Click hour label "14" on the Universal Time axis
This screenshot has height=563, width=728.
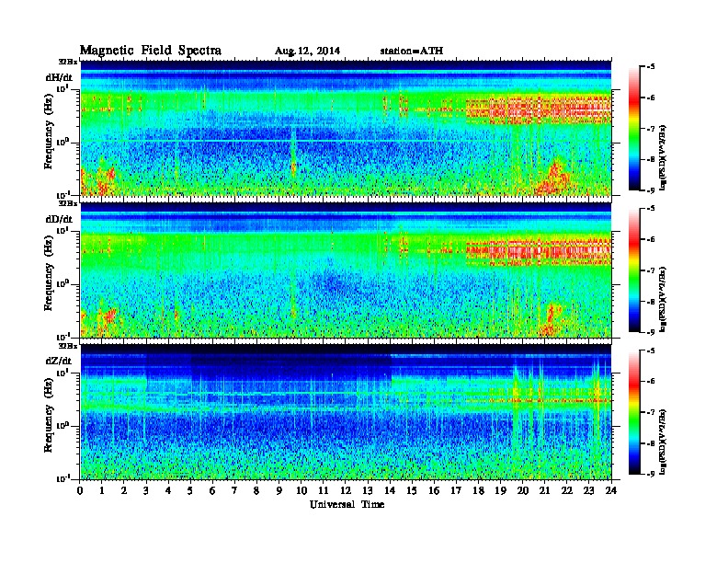click(x=390, y=491)
